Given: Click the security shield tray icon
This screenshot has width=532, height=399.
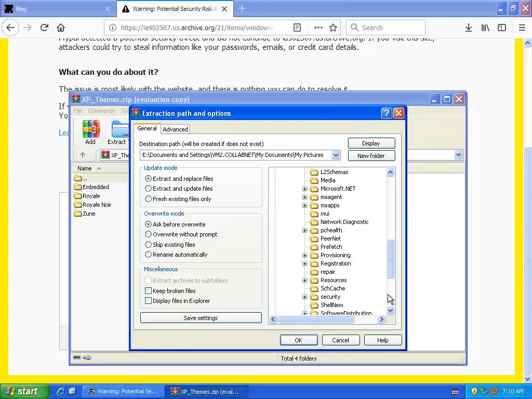Looking at the screenshot, I should tap(474, 391).
